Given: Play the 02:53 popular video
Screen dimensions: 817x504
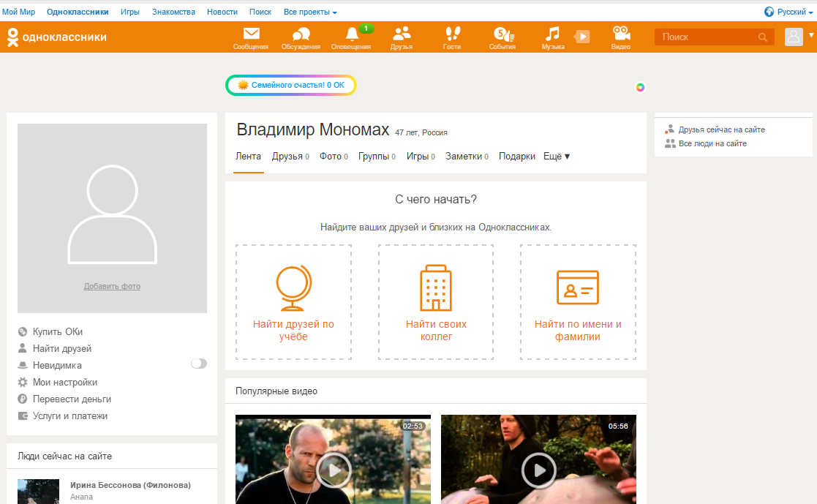Looking at the screenshot, I should (334, 468).
